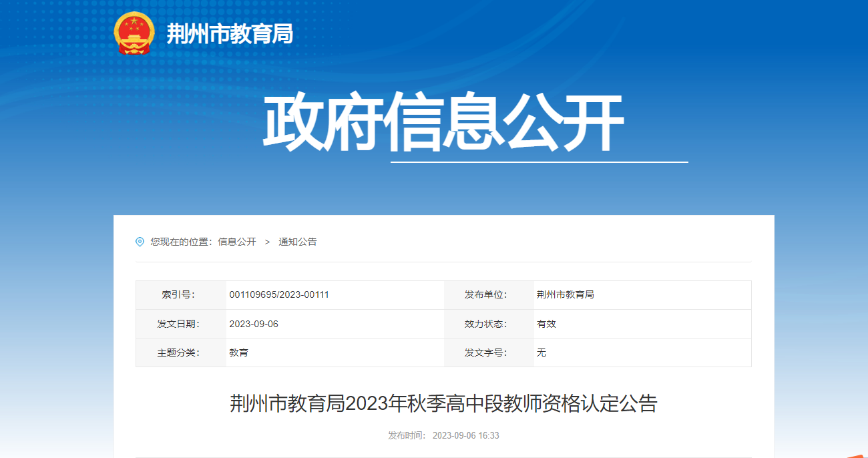868x458 pixels.
Task: Click the 发文日期 value 2023-09-06
Action: click(x=254, y=324)
